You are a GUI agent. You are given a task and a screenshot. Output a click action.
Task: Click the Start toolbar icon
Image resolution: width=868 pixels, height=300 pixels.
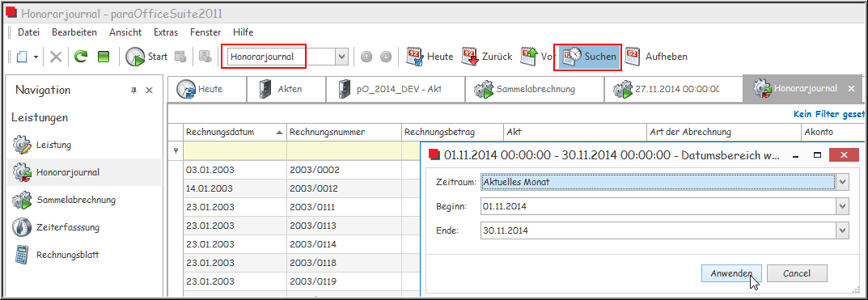tap(134, 57)
